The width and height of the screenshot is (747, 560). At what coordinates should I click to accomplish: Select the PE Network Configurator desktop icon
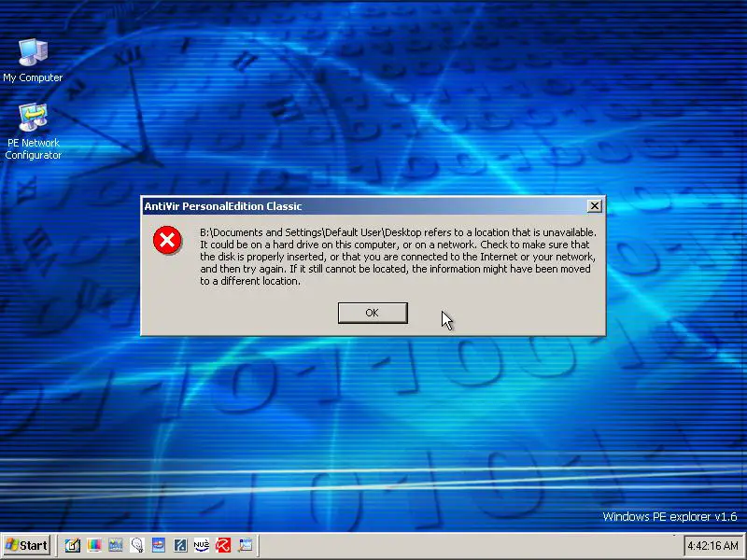coord(33,132)
